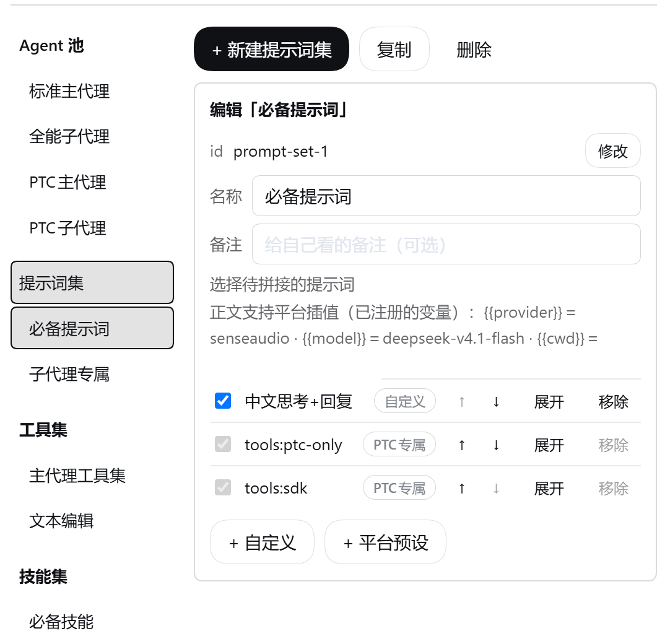
Task: Move tools:ptc-only prompt down with arrow
Action: coord(496,445)
